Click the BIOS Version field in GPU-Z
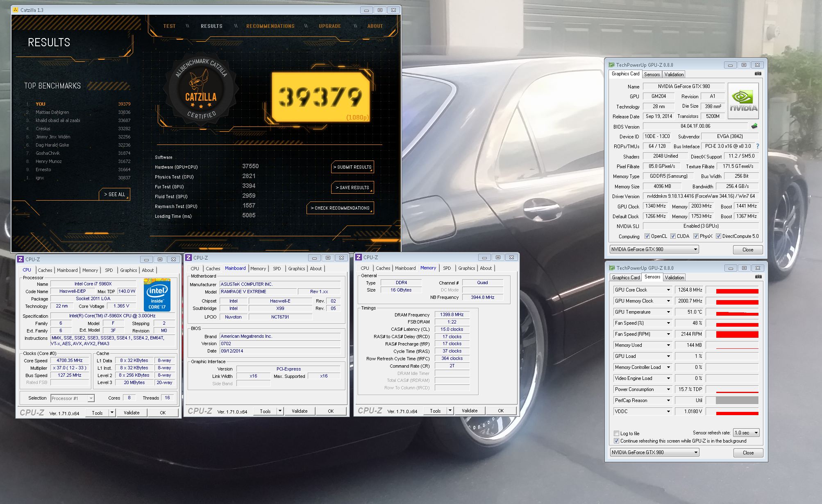 (695, 126)
